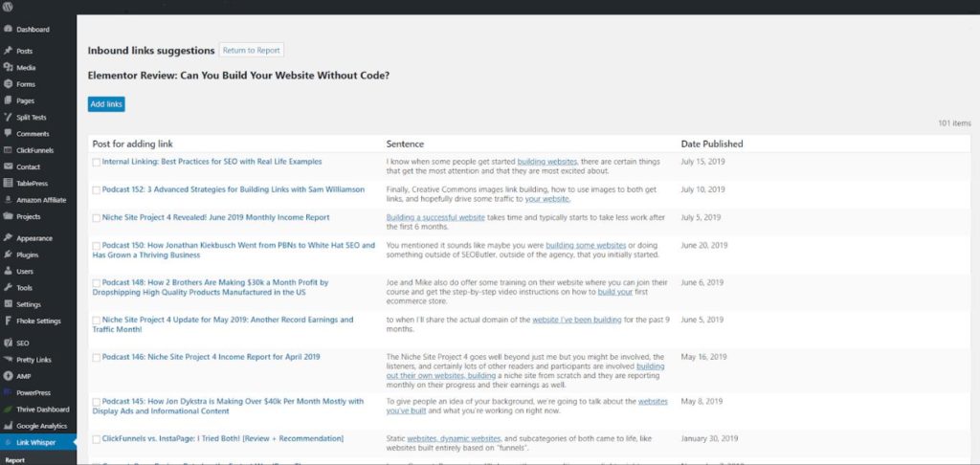Click the Amazon Affiliate icon

(x=8, y=200)
